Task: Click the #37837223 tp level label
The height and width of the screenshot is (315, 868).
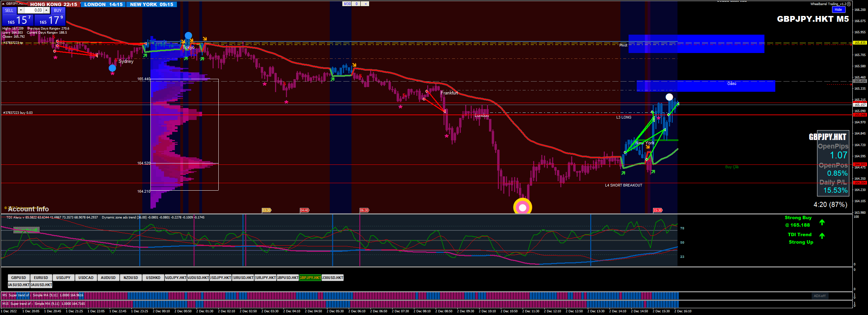Action: (x=13, y=43)
